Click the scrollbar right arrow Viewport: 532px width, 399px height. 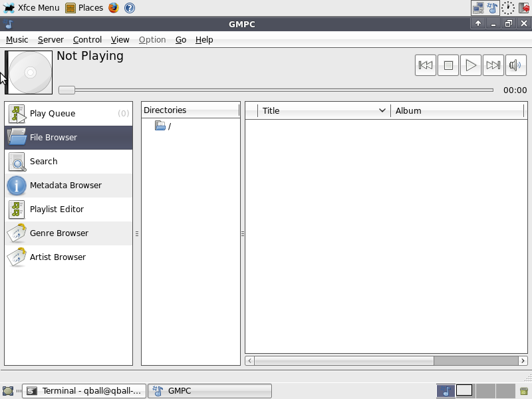(x=523, y=360)
